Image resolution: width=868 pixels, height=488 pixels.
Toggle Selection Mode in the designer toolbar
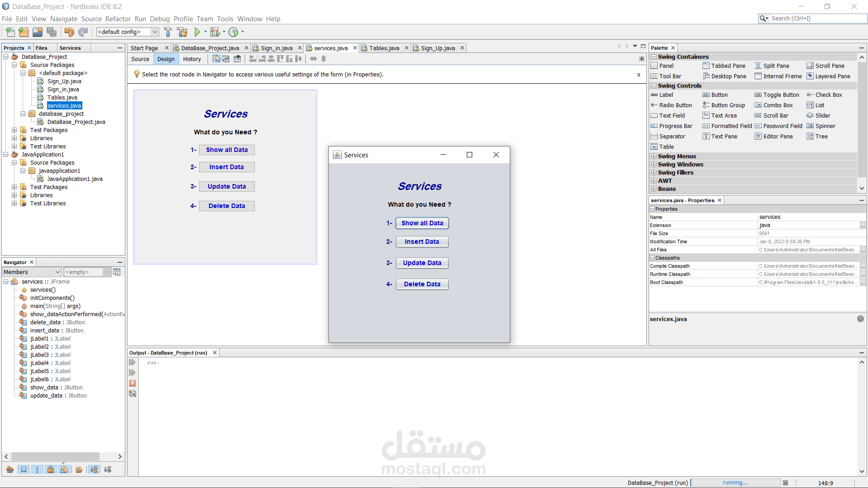click(x=216, y=59)
